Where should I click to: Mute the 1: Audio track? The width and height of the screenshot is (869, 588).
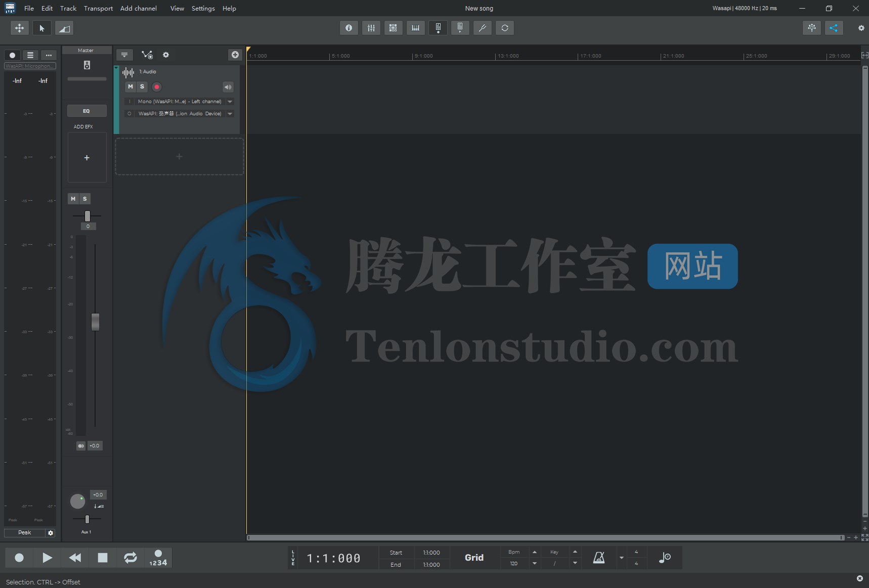131,86
